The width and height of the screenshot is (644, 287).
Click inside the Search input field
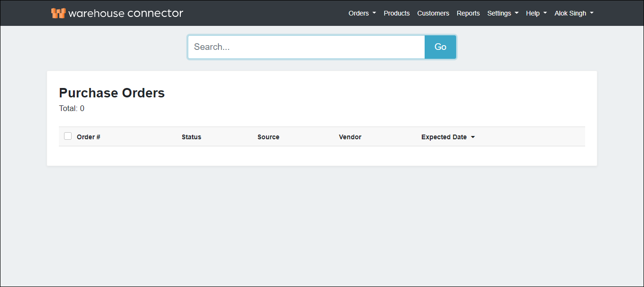[306, 47]
